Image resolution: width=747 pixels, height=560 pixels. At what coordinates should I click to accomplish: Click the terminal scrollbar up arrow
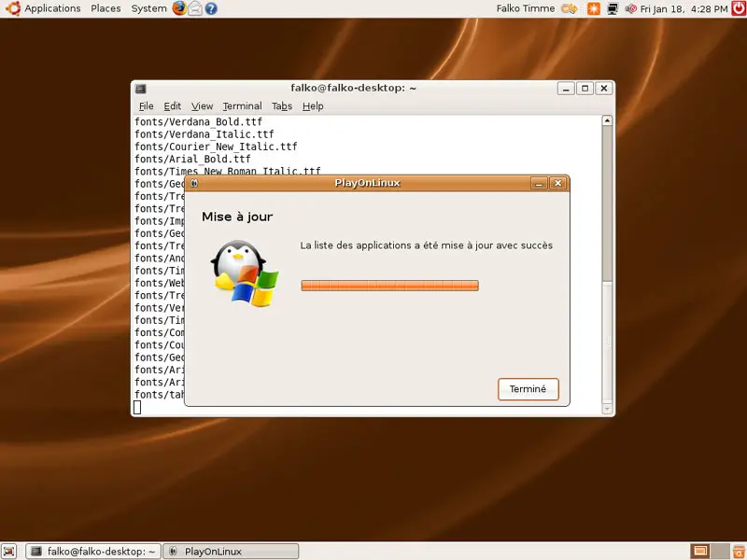607,121
